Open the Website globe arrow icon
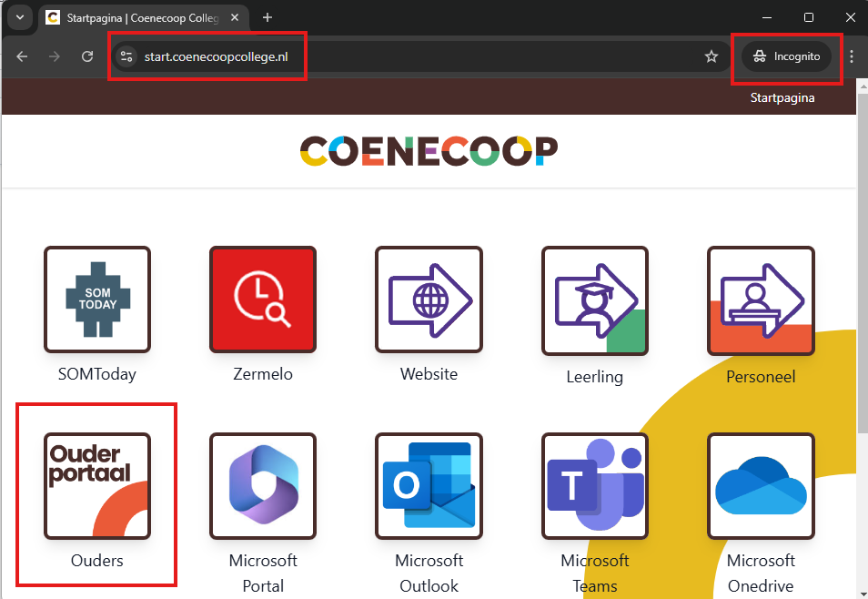Screen dimensions: 868x599 429,299
